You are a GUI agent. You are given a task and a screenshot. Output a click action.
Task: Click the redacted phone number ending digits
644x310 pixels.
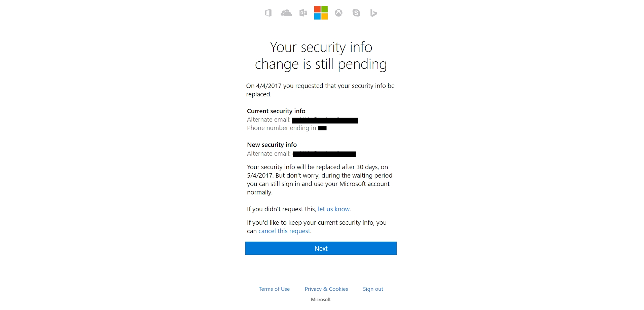point(322,128)
